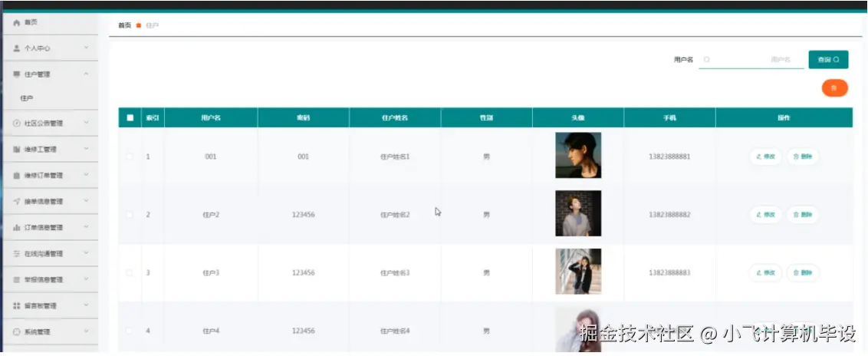
Task: Expand 系统管理 using its chevron
Action: (86, 331)
